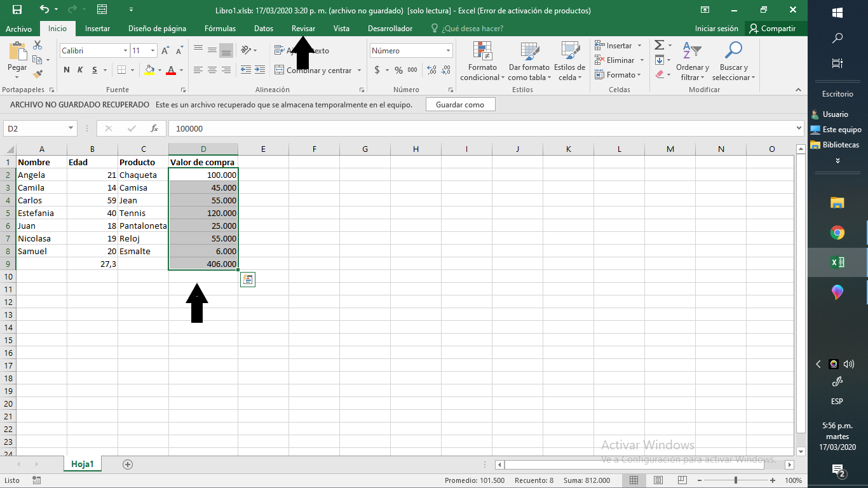Select the Autosuma icon
The height and width of the screenshot is (488, 868).
(x=660, y=45)
